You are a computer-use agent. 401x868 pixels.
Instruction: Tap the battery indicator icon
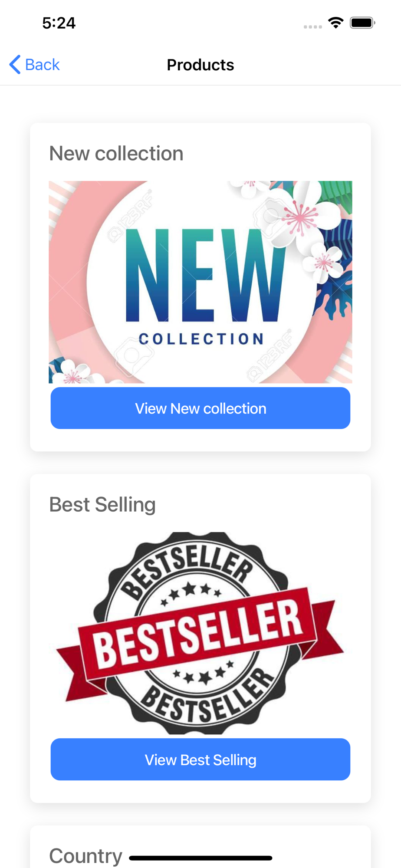[x=362, y=23]
